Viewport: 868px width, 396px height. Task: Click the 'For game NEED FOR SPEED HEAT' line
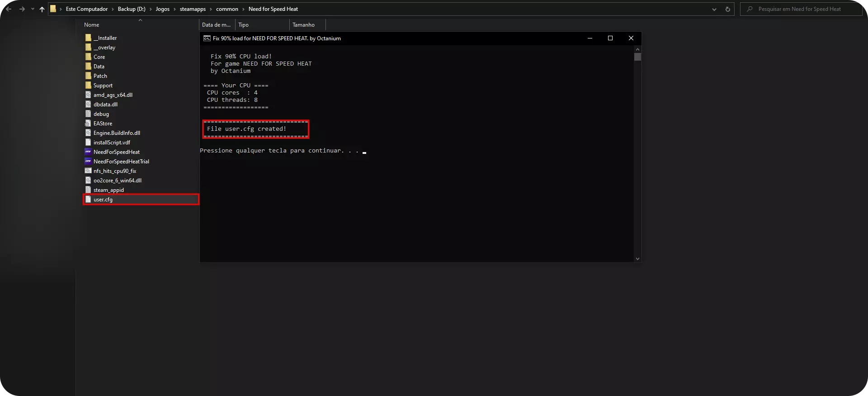(x=261, y=64)
